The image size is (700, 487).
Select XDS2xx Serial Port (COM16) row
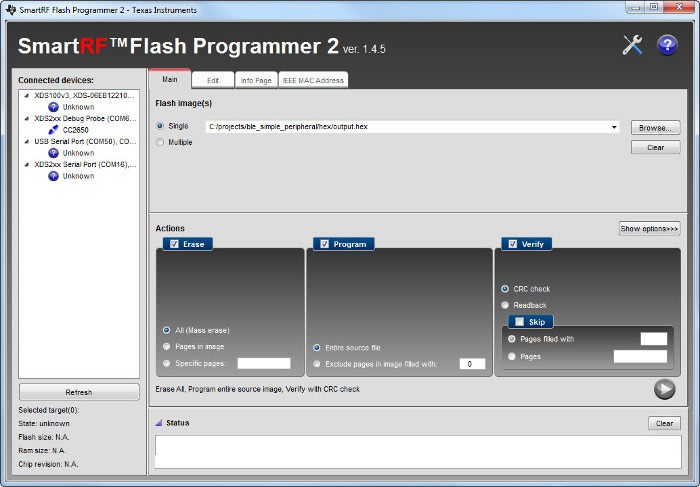(x=85, y=165)
